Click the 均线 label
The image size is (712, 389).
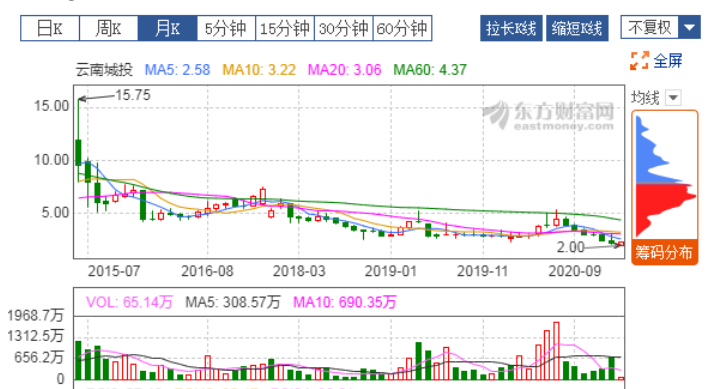coord(645,98)
